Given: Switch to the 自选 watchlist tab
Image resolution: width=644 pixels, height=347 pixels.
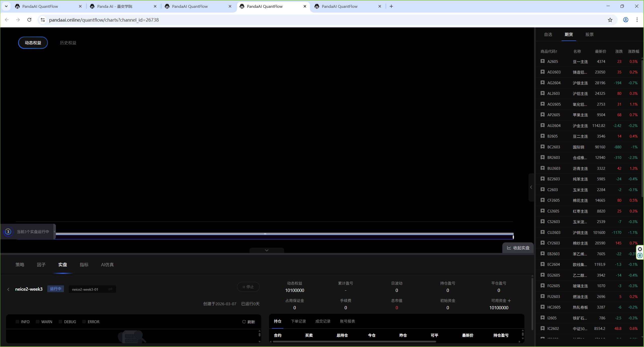Looking at the screenshot, I should point(548,34).
